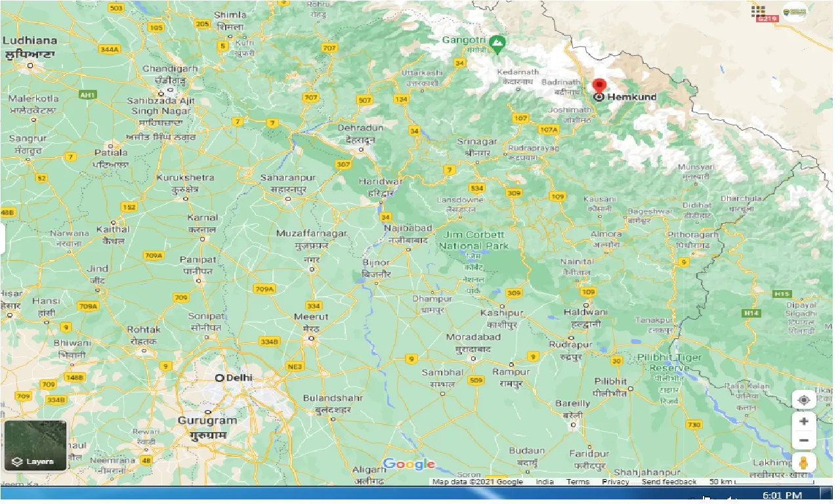Click the Send feedback link
The image size is (840, 504).
pyautogui.click(x=669, y=482)
